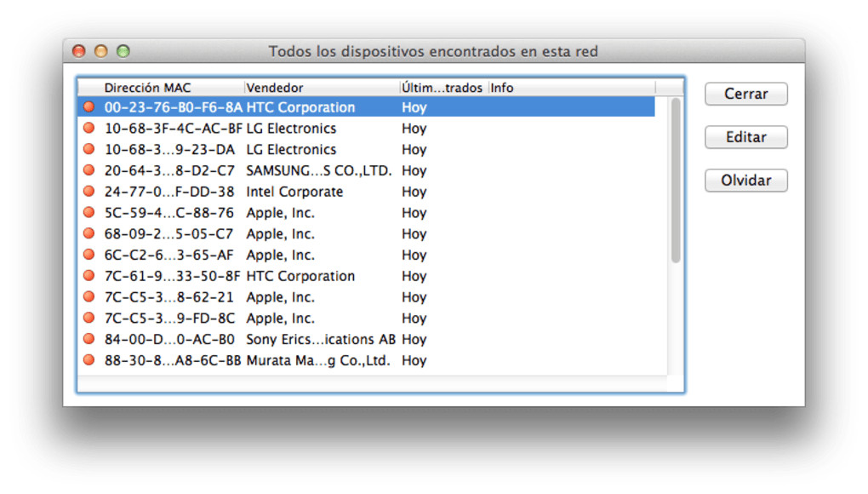Click Apple, Inc. in the 68-09-2 row
This screenshot has width=868, height=494.
coord(280,233)
